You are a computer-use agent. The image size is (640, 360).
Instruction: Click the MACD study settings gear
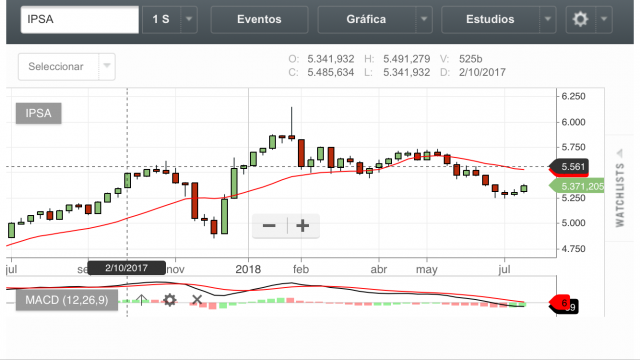coord(169,300)
